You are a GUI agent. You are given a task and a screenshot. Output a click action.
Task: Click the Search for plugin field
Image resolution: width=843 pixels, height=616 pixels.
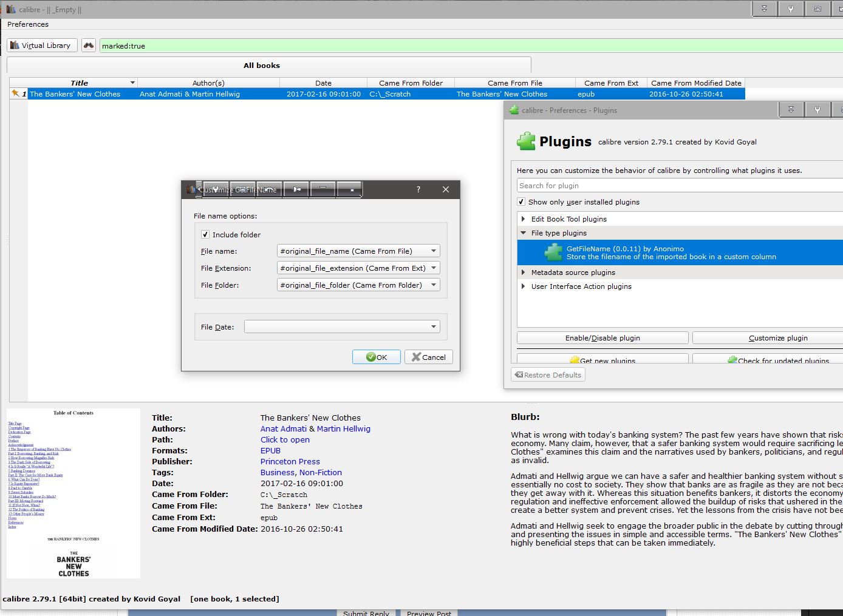[680, 186]
